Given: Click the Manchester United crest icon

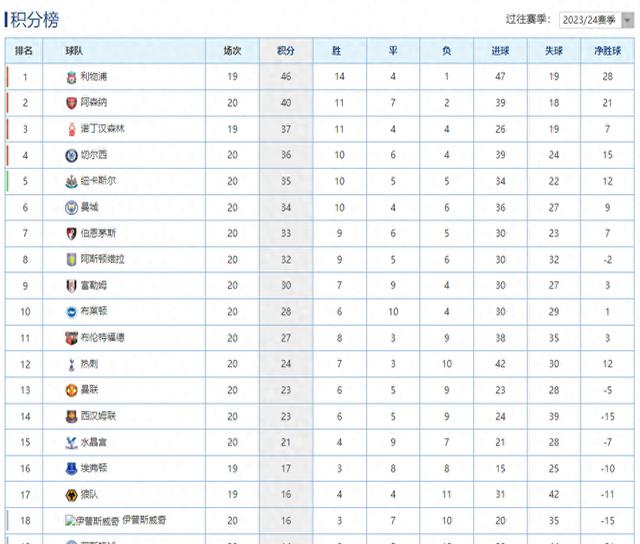Looking at the screenshot, I should pyautogui.click(x=71, y=389).
